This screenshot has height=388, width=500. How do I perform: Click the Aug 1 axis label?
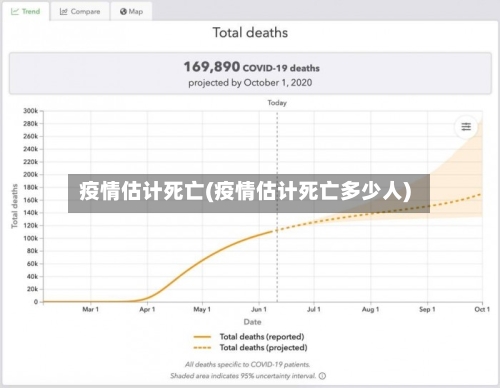[371, 310]
